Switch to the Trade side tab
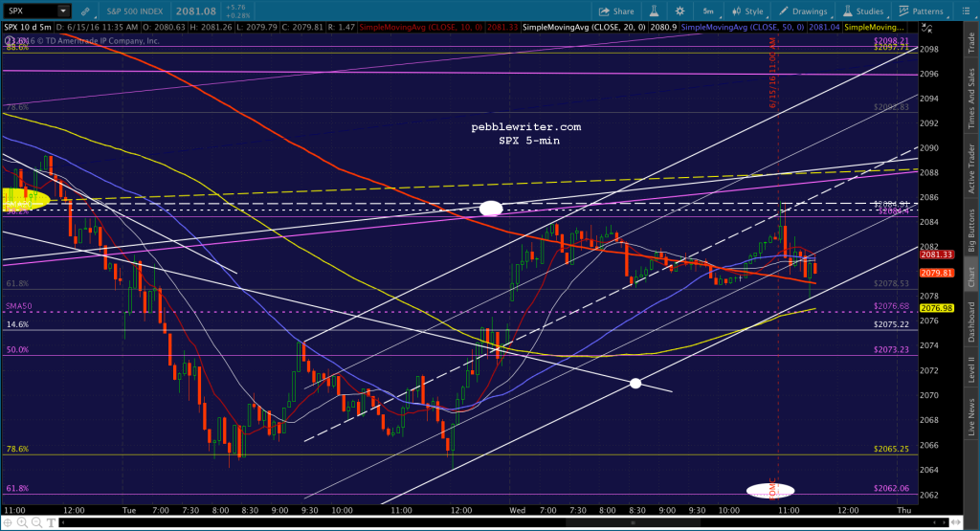 click(x=971, y=42)
